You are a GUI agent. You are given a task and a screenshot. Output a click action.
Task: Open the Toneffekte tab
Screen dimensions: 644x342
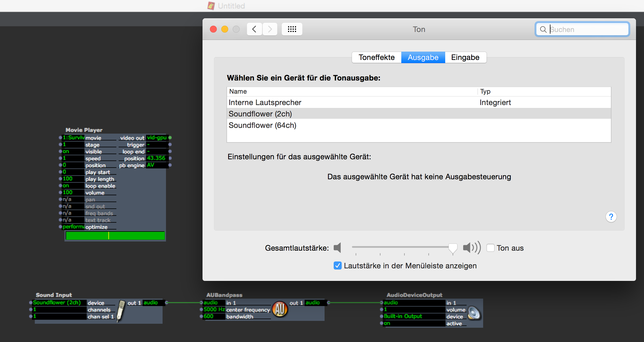[376, 57]
